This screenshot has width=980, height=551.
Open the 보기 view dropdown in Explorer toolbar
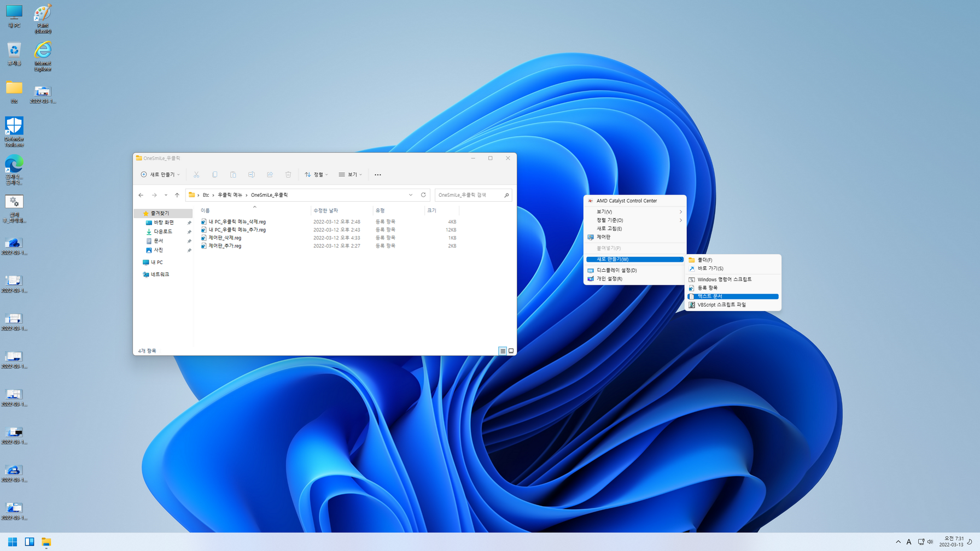(x=350, y=174)
